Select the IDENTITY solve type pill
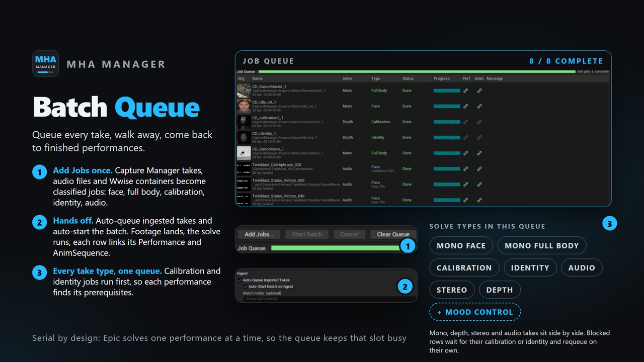This screenshot has width=644, height=362. [530, 268]
